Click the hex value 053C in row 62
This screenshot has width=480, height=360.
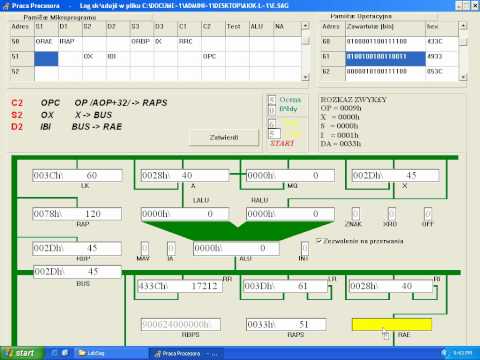coord(442,73)
